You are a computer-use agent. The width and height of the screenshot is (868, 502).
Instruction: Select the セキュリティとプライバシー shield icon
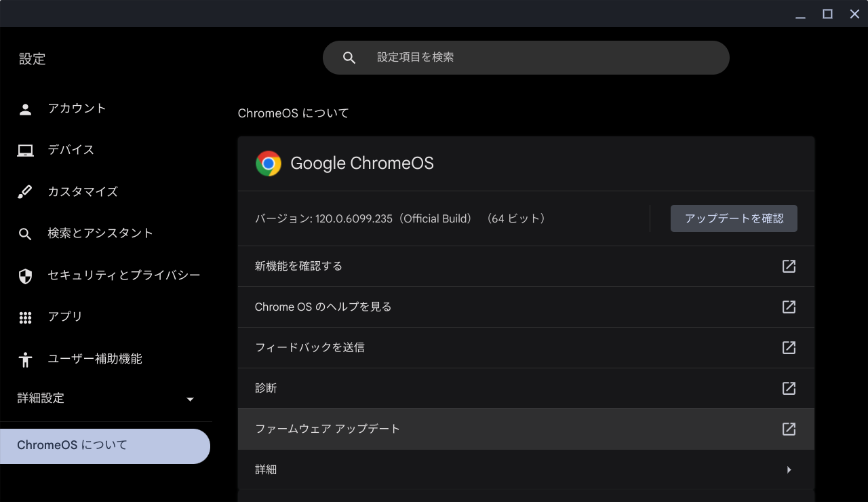(25, 275)
